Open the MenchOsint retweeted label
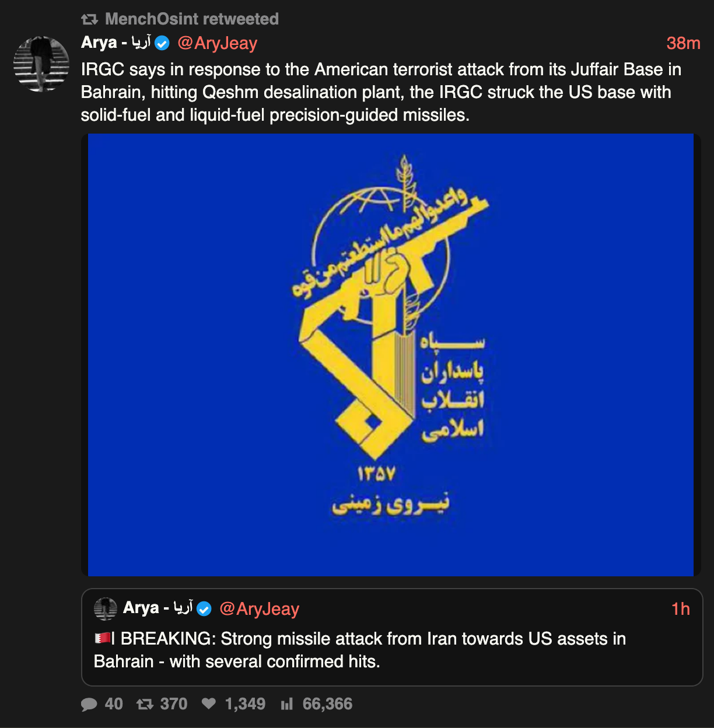The height and width of the screenshot is (728, 714). pos(191,19)
